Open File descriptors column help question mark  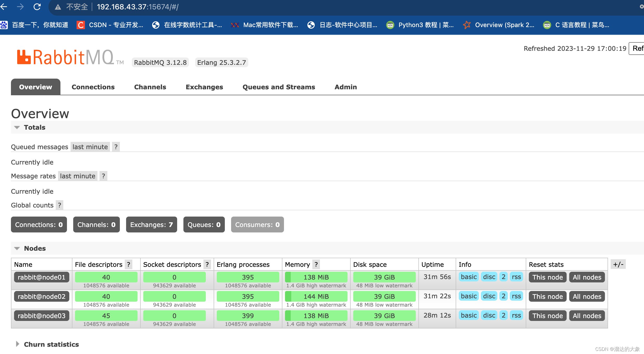[x=128, y=264]
